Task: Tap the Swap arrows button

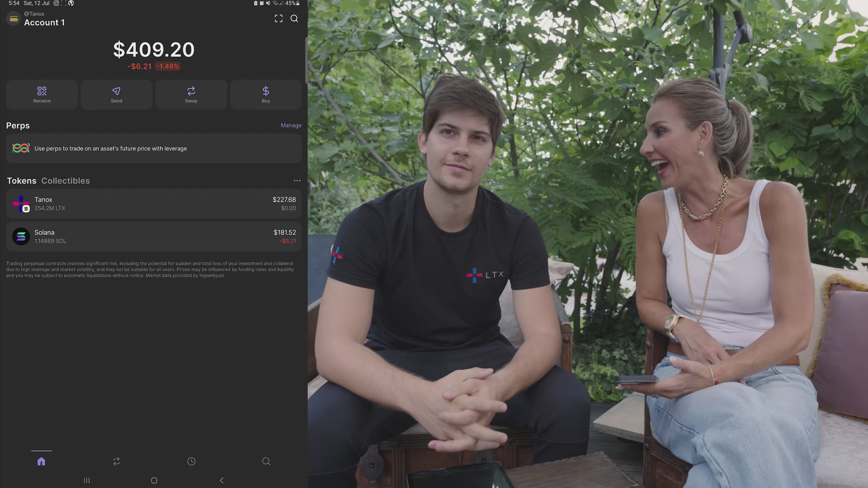Action: (191, 95)
